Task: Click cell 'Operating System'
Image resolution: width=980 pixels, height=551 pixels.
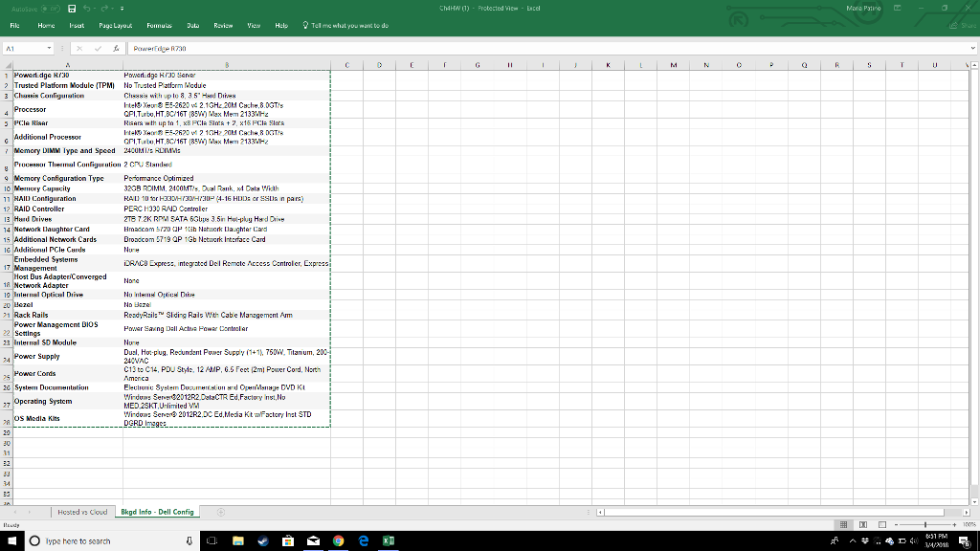Action: [x=68, y=401]
